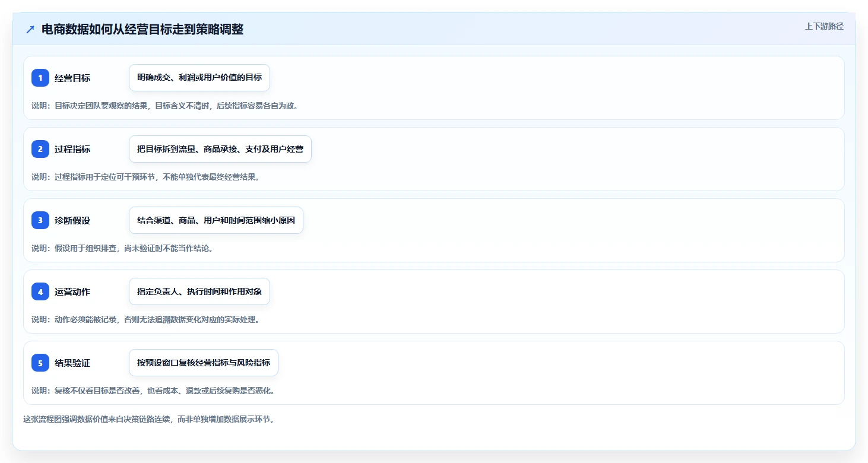Select the 过程指标 step label
This screenshot has width=868, height=463.
72,149
